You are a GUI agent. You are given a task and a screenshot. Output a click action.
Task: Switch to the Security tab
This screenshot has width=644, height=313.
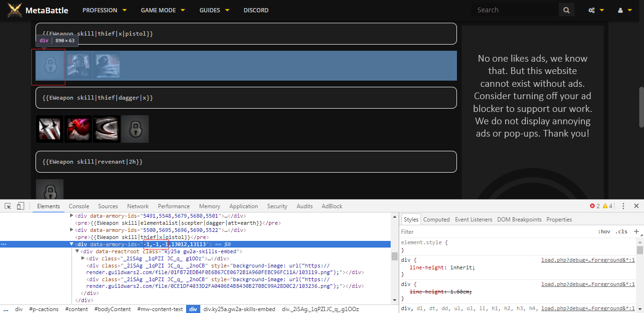[277, 206]
